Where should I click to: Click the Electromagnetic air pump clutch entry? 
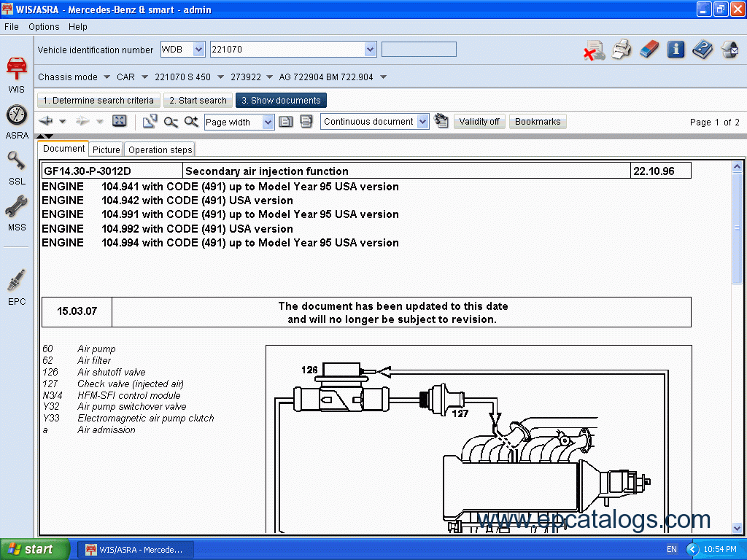point(145,418)
